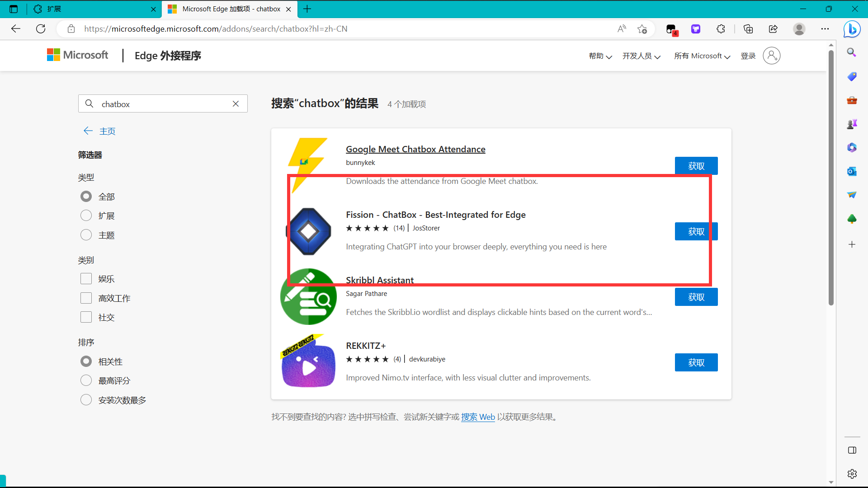Add page to favorites star icon

coord(642,29)
